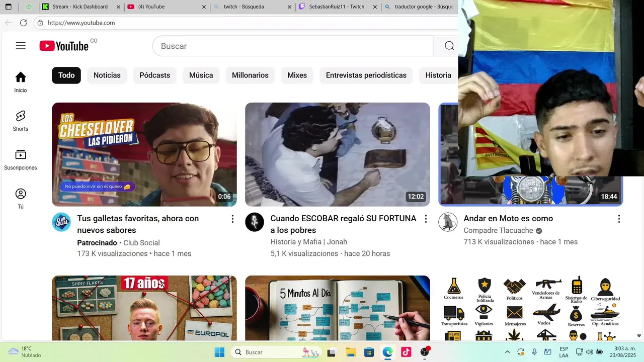The width and height of the screenshot is (644, 362).
Task: Go to Inicio in sidebar
Action: [21, 82]
